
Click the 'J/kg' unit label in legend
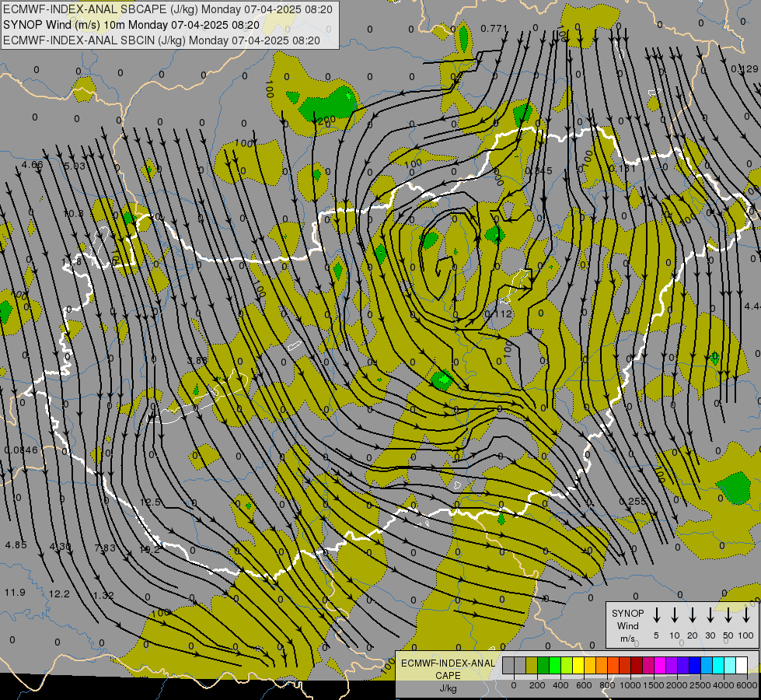pyautogui.click(x=448, y=688)
